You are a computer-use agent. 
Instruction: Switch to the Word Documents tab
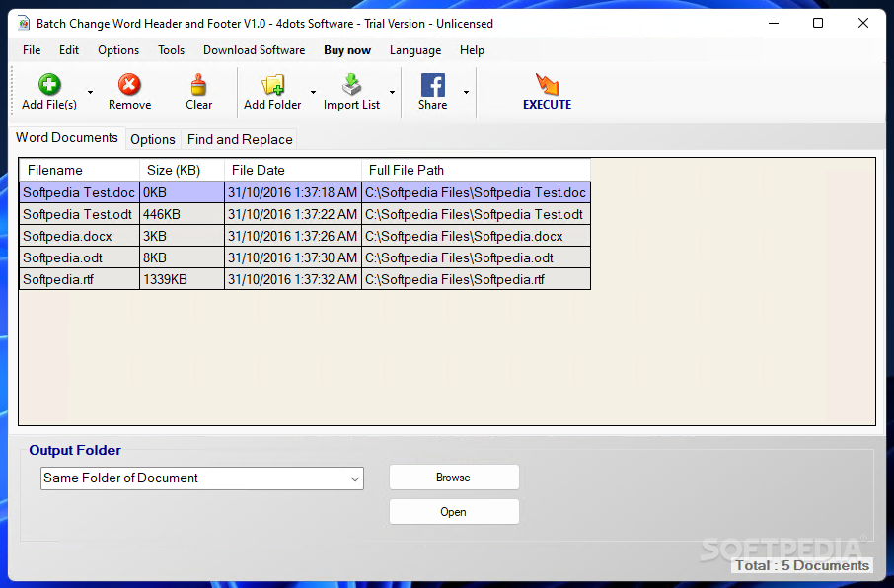click(67, 138)
